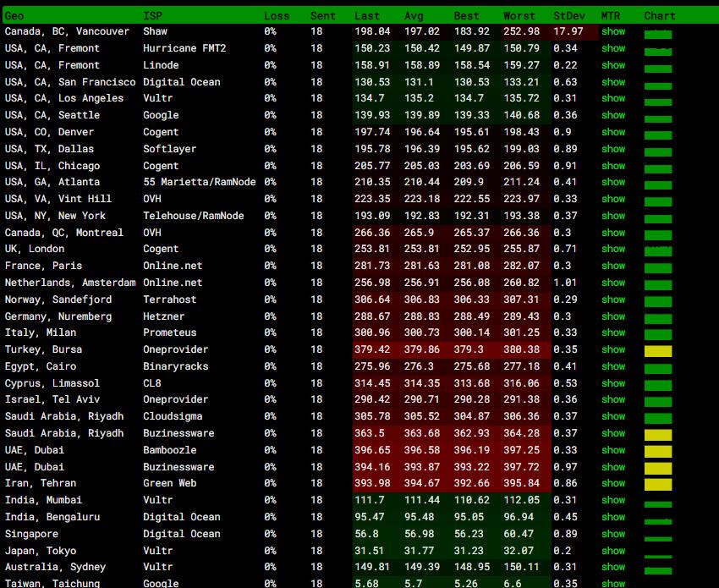Open show link for Los Angeles Vultr
This screenshot has height=588, width=719.
point(613,98)
